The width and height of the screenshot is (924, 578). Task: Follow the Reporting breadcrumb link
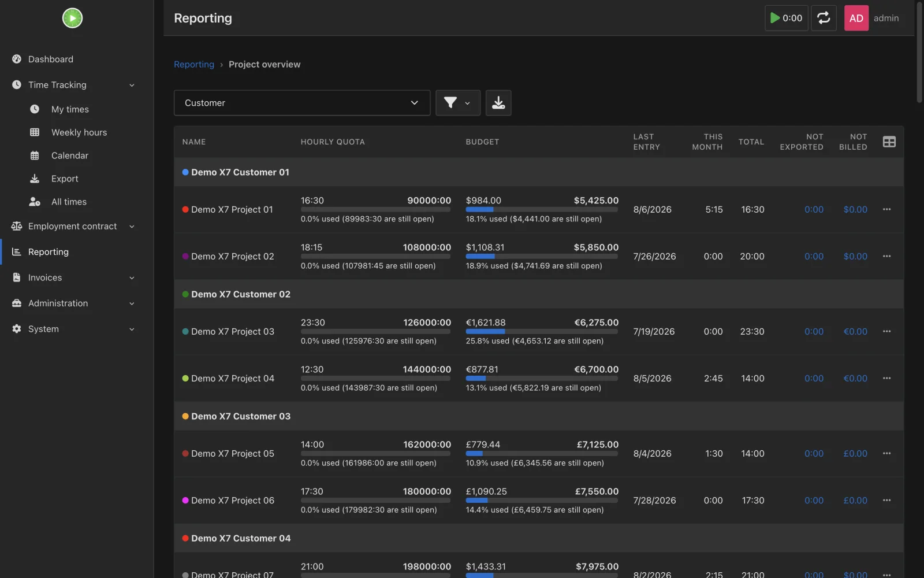coord(194,64)
